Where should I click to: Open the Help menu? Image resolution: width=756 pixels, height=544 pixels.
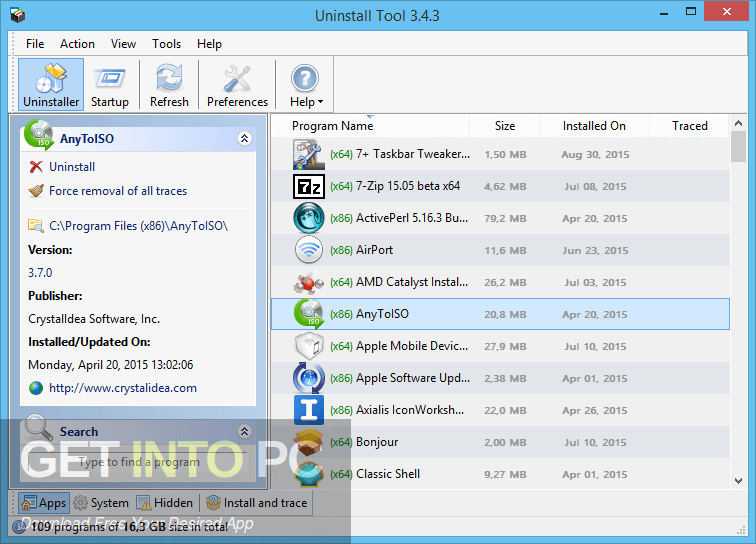click(209, 44)
